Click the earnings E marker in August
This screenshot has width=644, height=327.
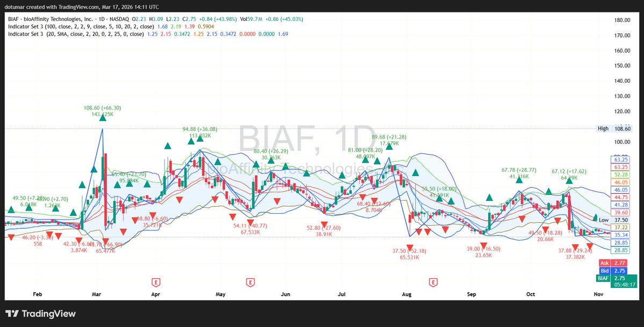432,282
